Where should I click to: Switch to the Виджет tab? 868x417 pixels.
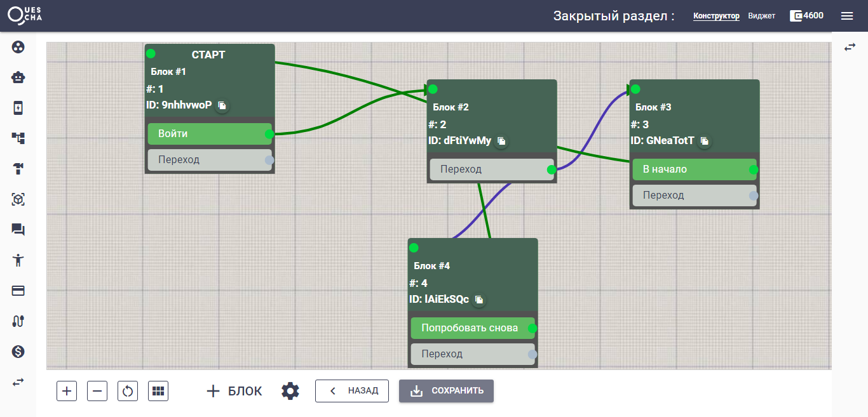tap(761, 16)
